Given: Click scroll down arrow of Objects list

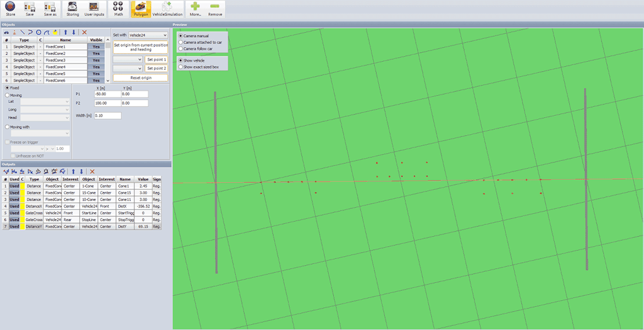Looking at the screenshot, I should coord(108,81).
